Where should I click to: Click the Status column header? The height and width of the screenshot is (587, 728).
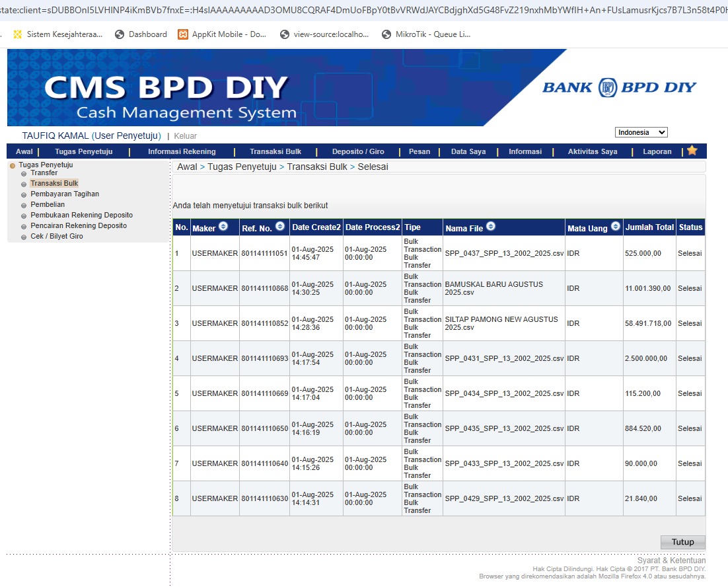[x=690, y=227]
